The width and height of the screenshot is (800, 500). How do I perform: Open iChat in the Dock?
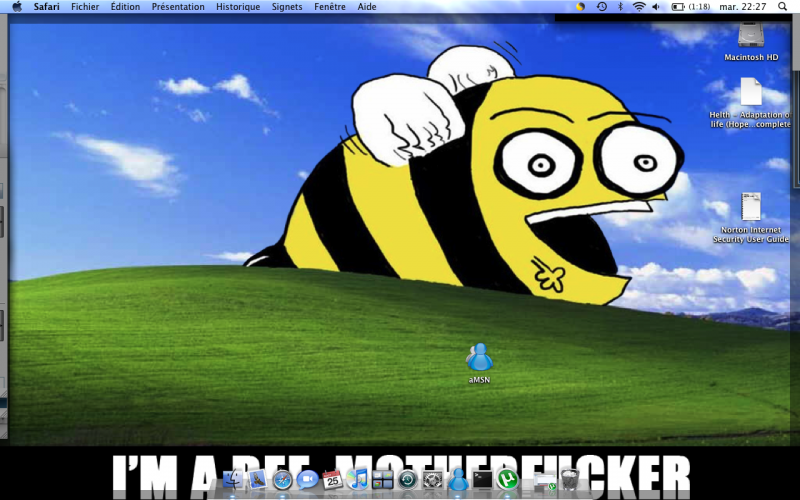pos(307,480)
